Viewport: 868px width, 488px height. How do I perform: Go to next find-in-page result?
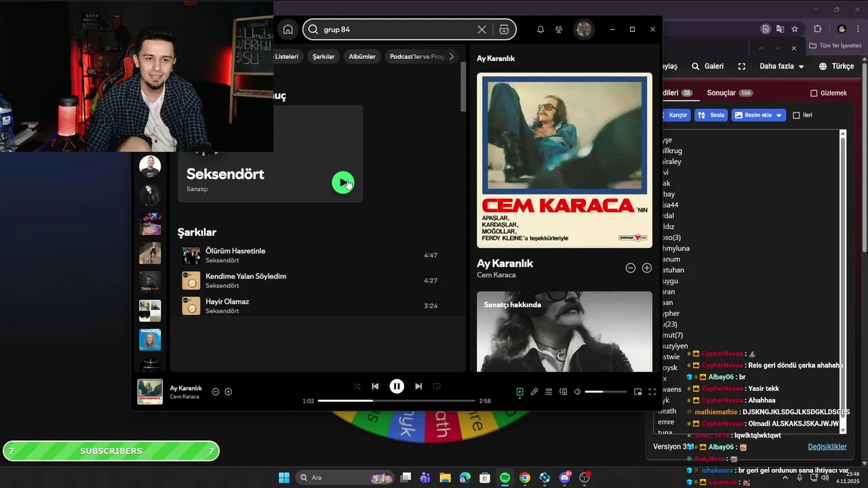pyautogui.click(x=777, y=48)
